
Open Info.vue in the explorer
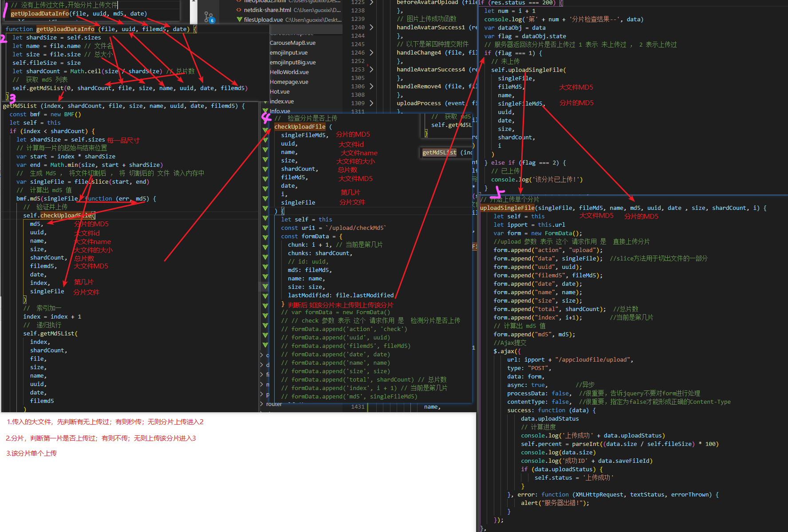coord(280,111)
